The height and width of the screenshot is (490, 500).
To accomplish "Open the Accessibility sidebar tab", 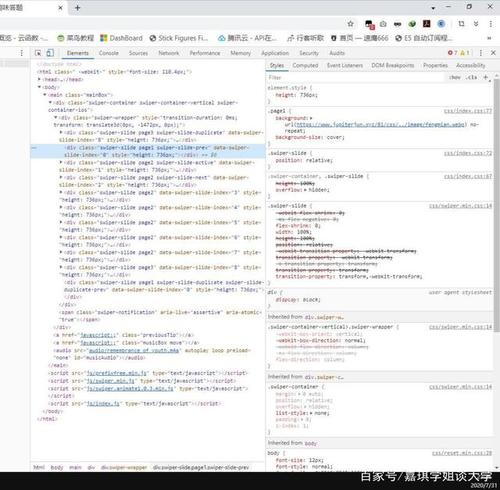I will [x=471, y=65].
